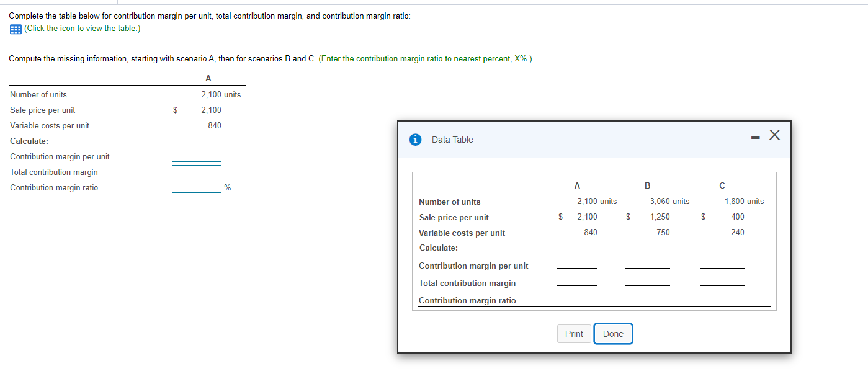Viewport: 868px width, 371px height.
Task: Select the blank line under column B total margin
Action: click(x=647, y=287)
